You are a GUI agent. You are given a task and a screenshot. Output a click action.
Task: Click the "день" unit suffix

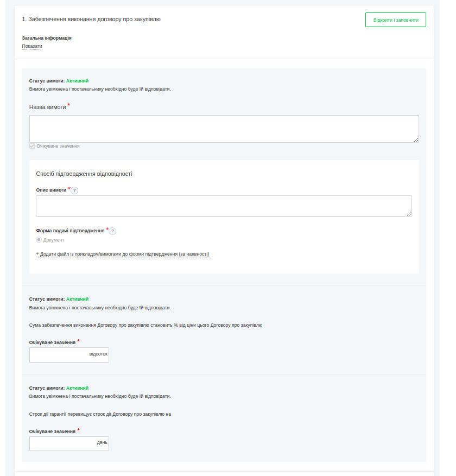102,443
